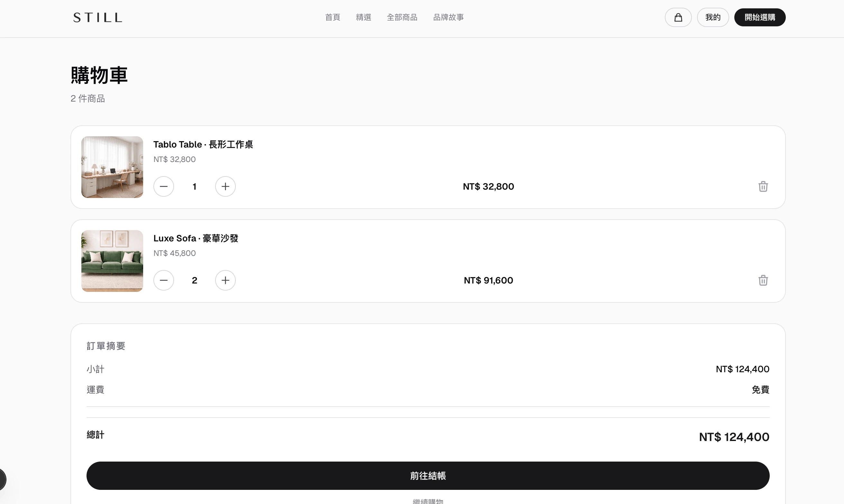Navigate to 全部商品 page
The width and height of the screenshot is (844, 504).
pos(402,17)
